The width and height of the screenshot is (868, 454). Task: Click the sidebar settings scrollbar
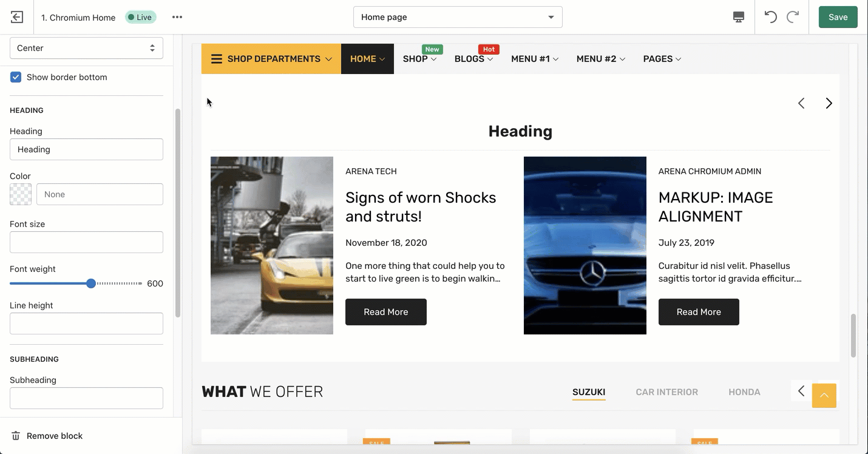[x=178, y=212]
